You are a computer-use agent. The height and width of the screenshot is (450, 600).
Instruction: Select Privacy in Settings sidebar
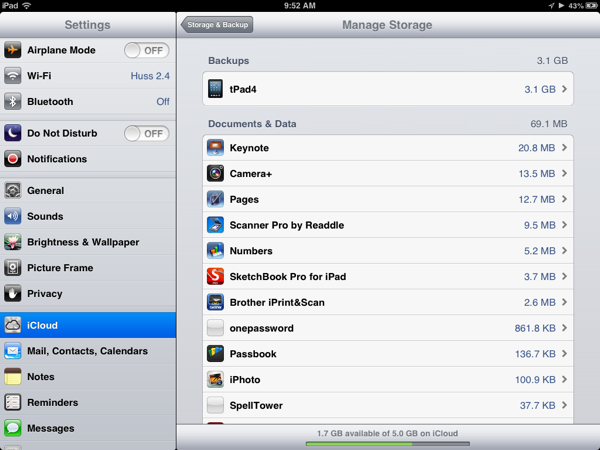[88, 293]
